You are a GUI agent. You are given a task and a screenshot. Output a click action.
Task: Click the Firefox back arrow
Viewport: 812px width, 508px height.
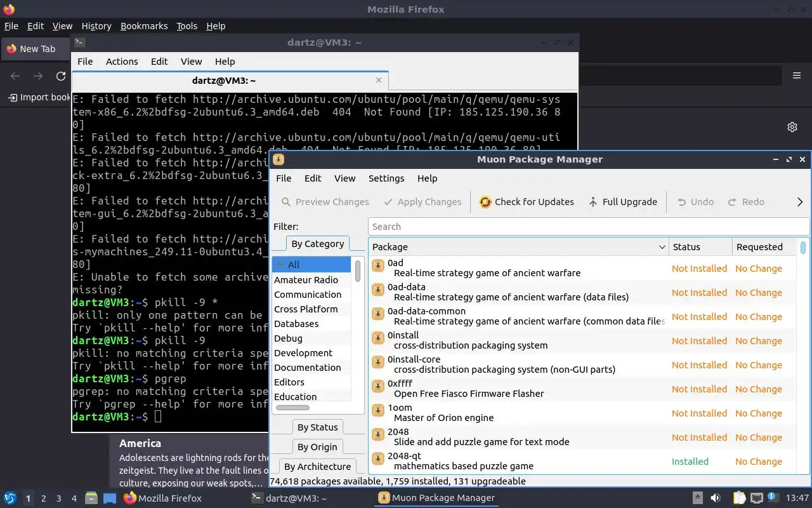(x=15, y=76)
